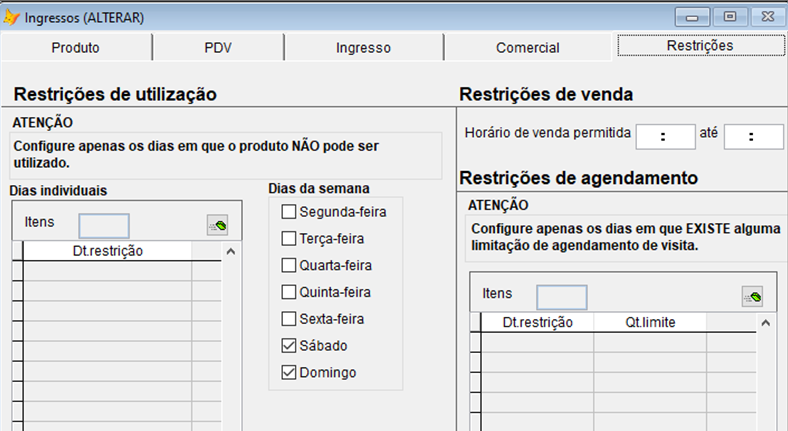
Task: Click the green icon in Dias individuais panel
Action: pos(218,225)
